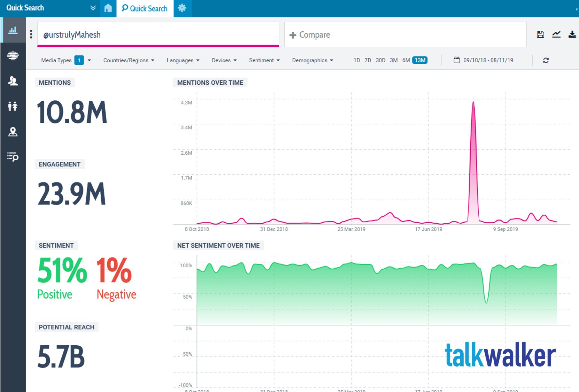Open the Countries/Regions dropdown
Viewport: 579px width, 392px height.
tap(129, 60)
